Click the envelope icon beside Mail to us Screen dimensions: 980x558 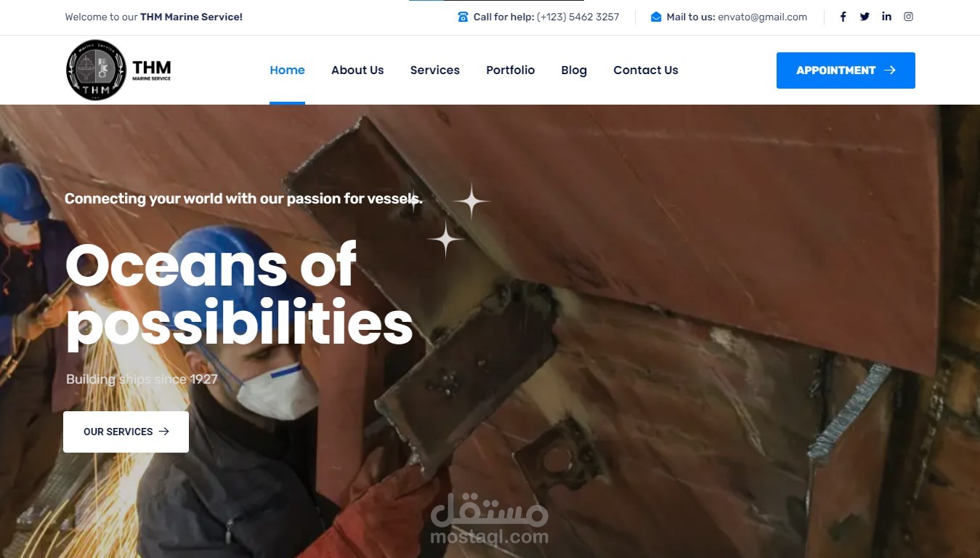click(656, 17)
